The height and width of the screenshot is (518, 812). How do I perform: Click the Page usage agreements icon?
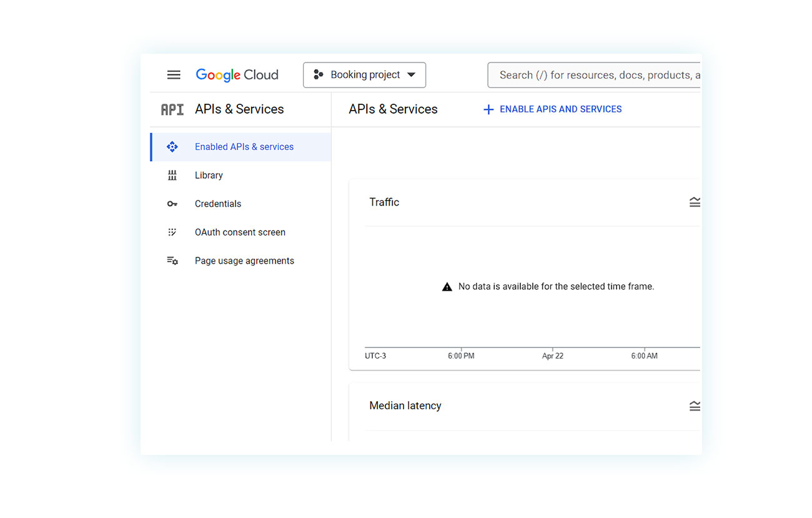[x=172, y=261]
